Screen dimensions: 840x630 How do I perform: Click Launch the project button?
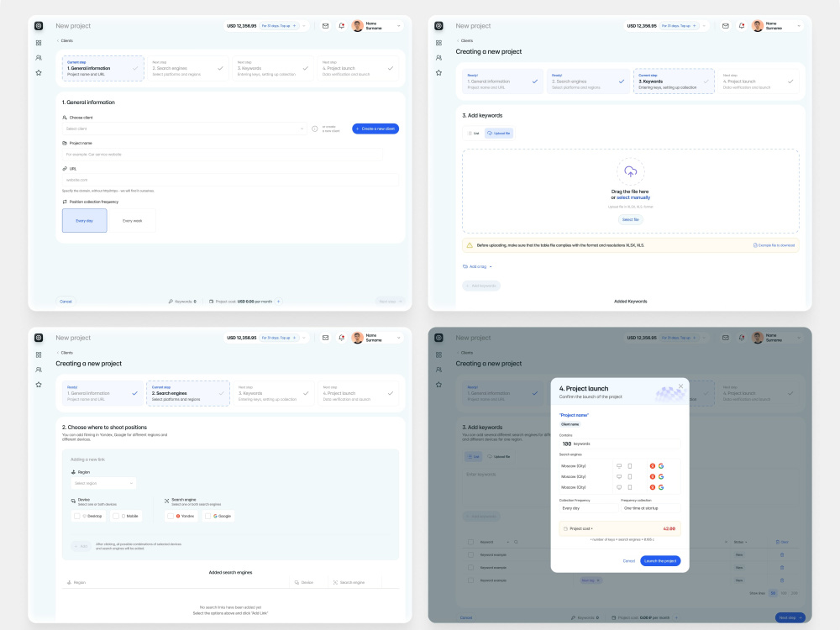(660, 561)
